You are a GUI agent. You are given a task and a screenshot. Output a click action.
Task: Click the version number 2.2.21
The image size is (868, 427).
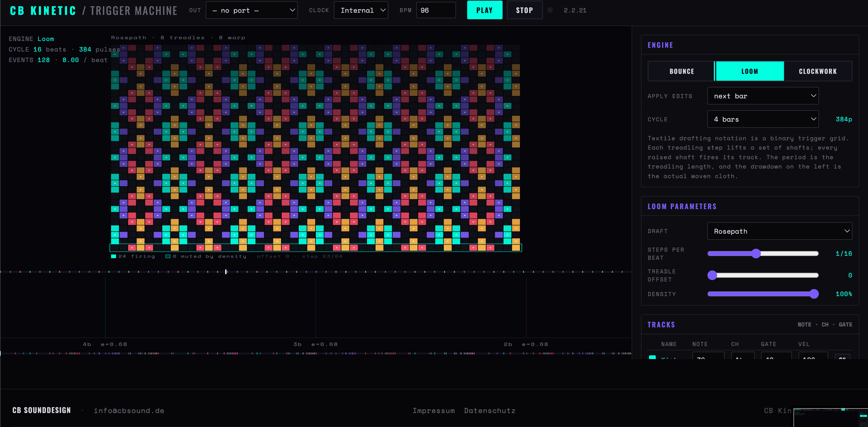[575, 11]
